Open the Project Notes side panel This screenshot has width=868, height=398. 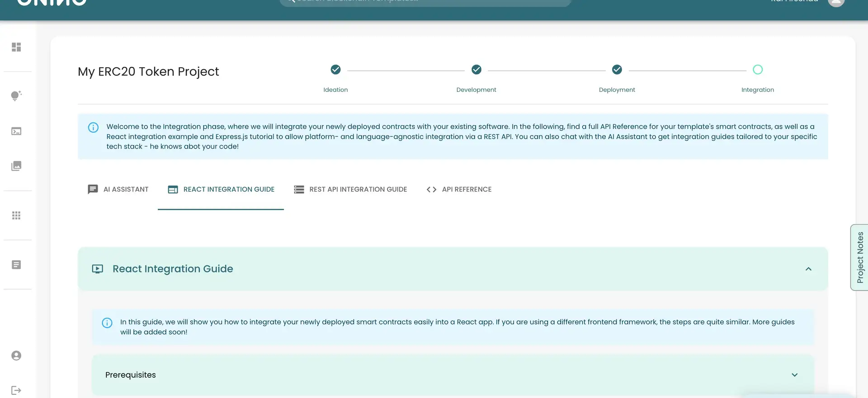[859, 258]
